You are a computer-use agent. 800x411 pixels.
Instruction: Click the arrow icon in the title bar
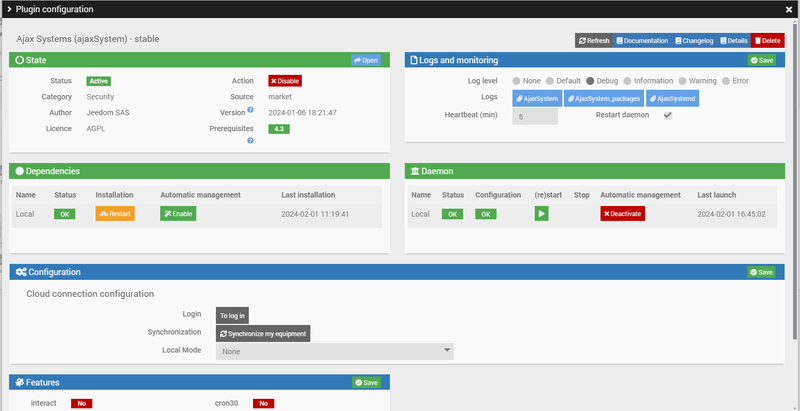[x=9, y=9]
